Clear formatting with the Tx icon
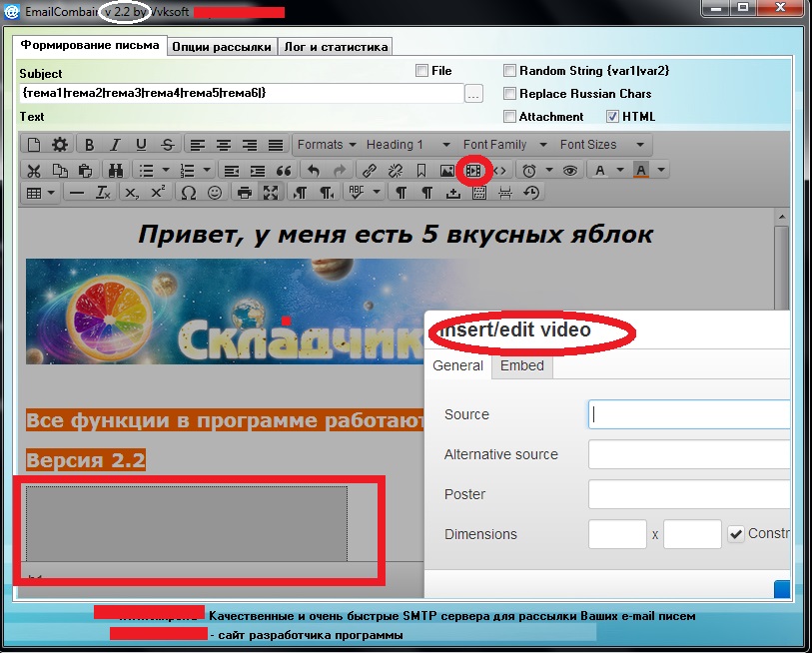The width and height of the screenshot is (812, 653). 103,193
